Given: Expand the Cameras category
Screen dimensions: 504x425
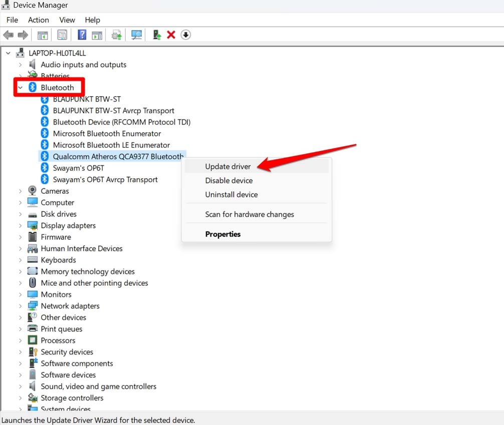Looking at the screenshot, I should [21, 191].
